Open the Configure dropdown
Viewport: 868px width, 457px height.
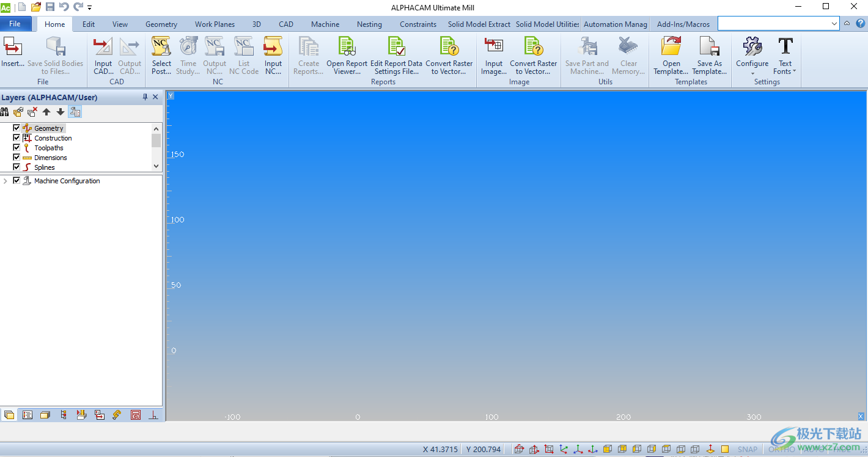point(752,56)
